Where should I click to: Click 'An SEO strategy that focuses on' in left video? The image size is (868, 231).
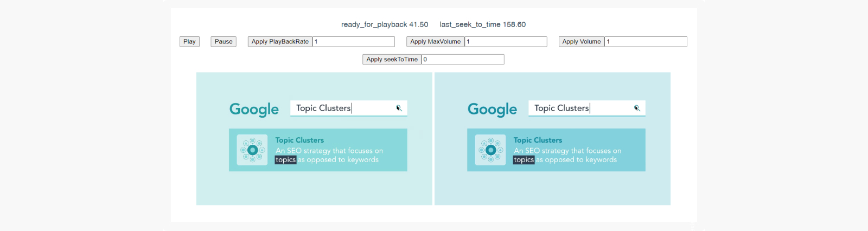click(x=329, y=151)
